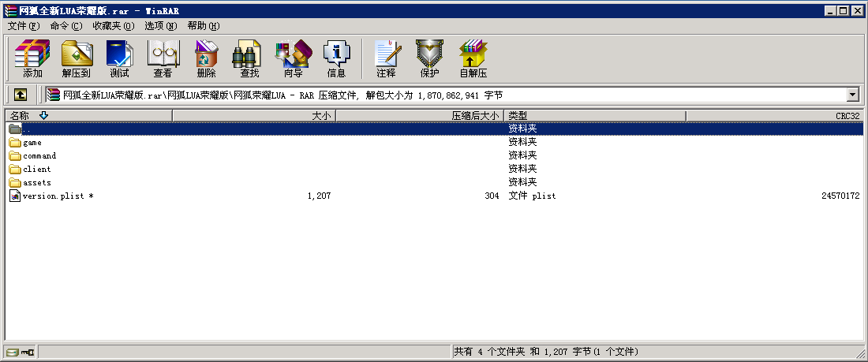Click the 删除 (Delete) toolbar icon
Screen dimensions: 868x362
tap(206, 58)
